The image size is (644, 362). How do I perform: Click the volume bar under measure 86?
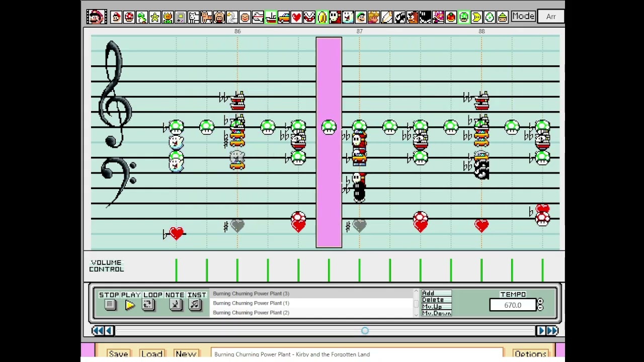tap(237, 269)
